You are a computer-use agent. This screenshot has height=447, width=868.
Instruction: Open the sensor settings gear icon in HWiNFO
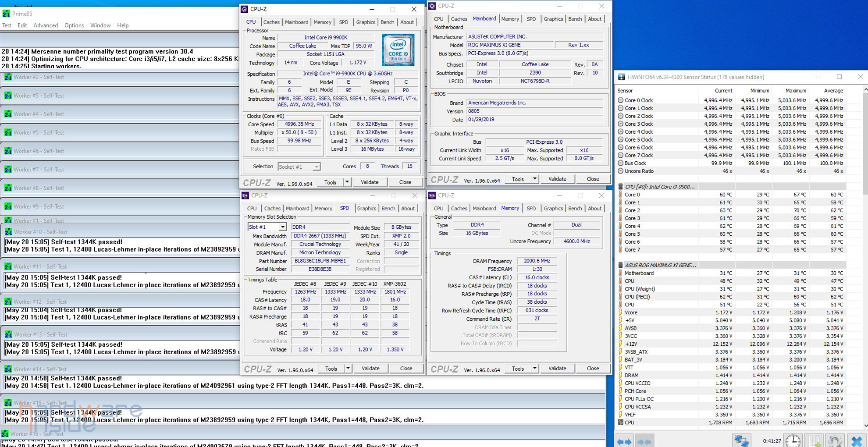point(836,440)
